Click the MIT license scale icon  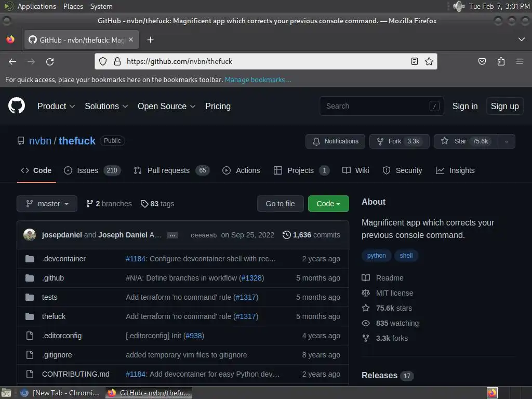366,293
